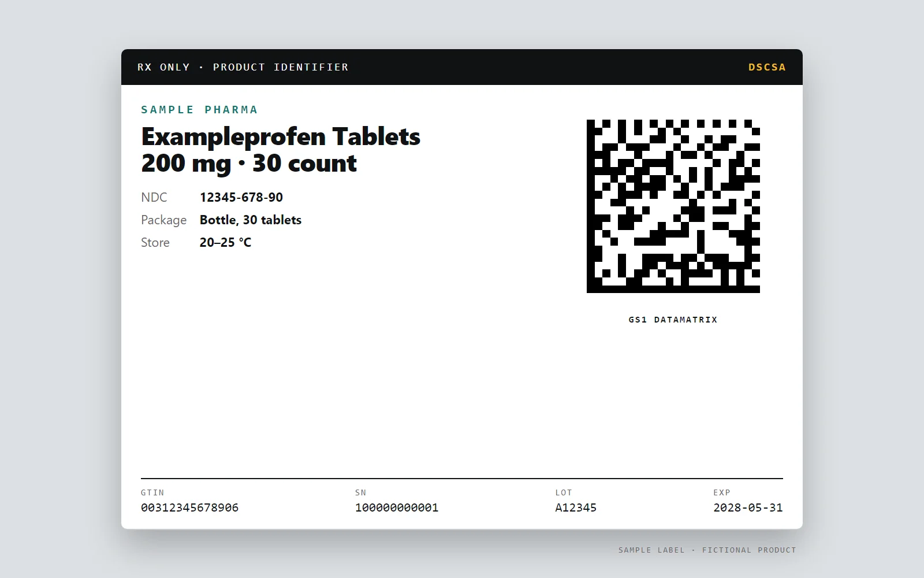This screenshot has width=924, height=578.
Task: Select GTIN number 00312345678906
Action: 190,507
